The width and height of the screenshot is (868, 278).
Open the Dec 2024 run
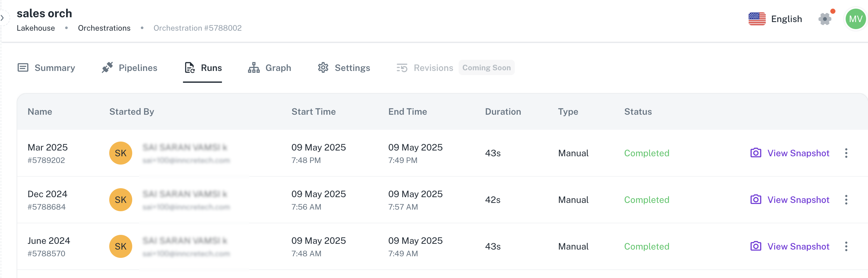47,194
